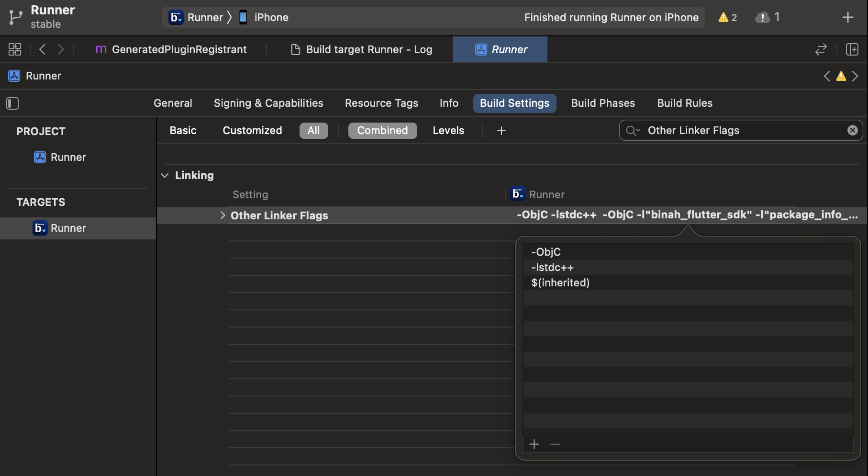
Task: Select the Build Settings tab
Action: click(x=514, y=103)
